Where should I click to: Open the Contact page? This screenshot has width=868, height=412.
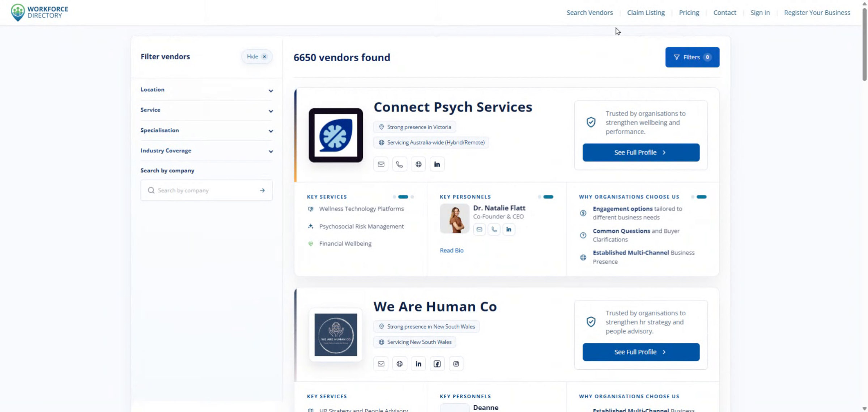coord(724,13)
